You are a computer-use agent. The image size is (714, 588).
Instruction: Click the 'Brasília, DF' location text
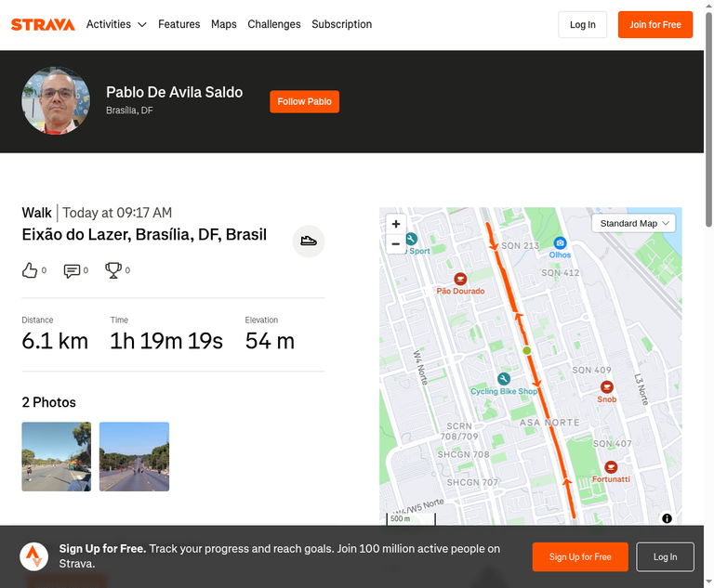129,111
